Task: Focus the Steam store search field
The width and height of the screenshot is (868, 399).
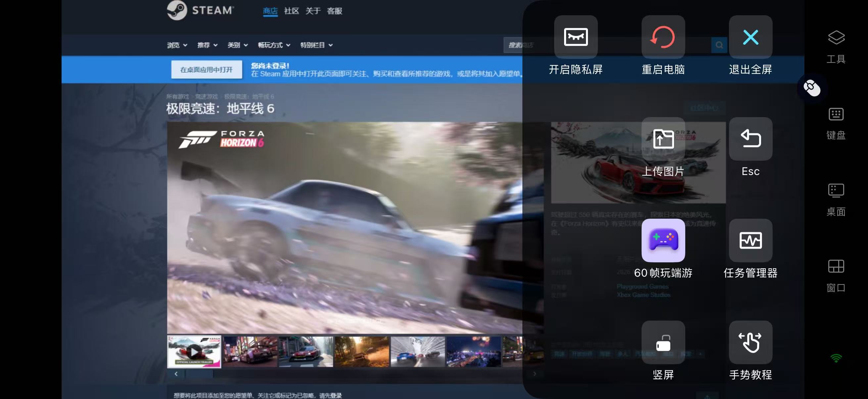Action: 607,45
